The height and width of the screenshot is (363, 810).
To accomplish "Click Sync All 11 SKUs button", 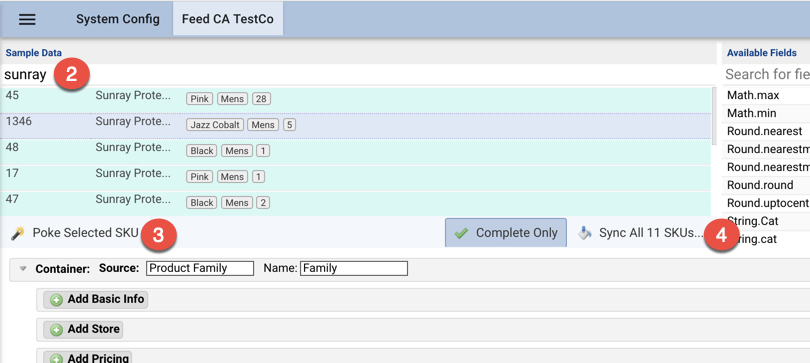I will point(641,233).
